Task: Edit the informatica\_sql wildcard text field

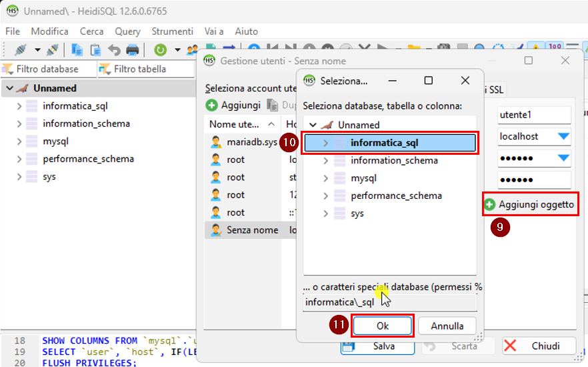Action: point(390,302)
